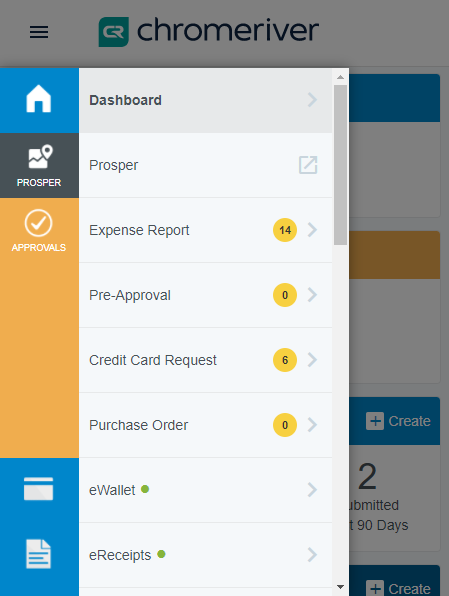Open the Pre-Approval menu item

[x=206, y=295]
